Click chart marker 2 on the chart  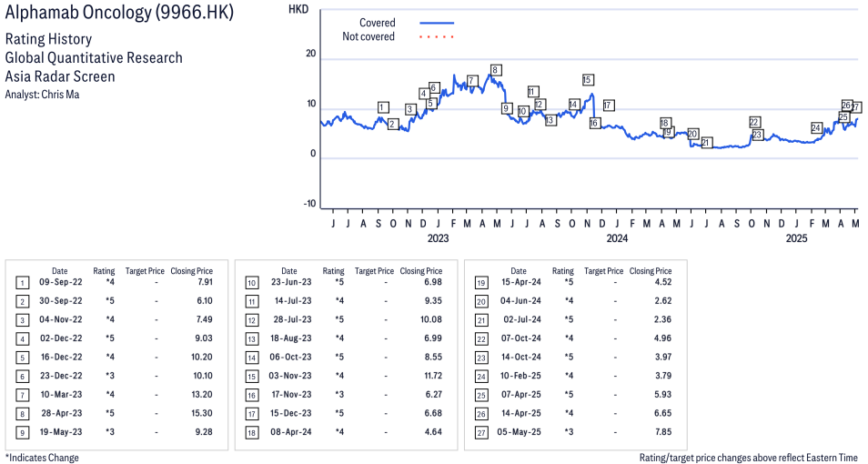[392, 124]
